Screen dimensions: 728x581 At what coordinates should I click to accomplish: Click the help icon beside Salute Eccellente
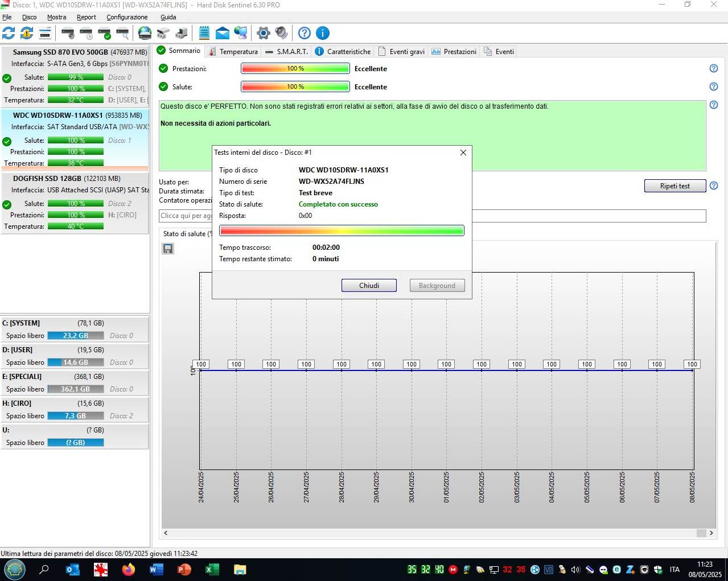[x=714, y=86]
